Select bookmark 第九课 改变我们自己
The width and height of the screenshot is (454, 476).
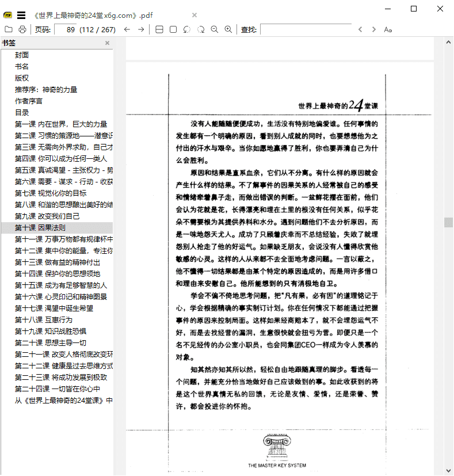pos(48,216)
